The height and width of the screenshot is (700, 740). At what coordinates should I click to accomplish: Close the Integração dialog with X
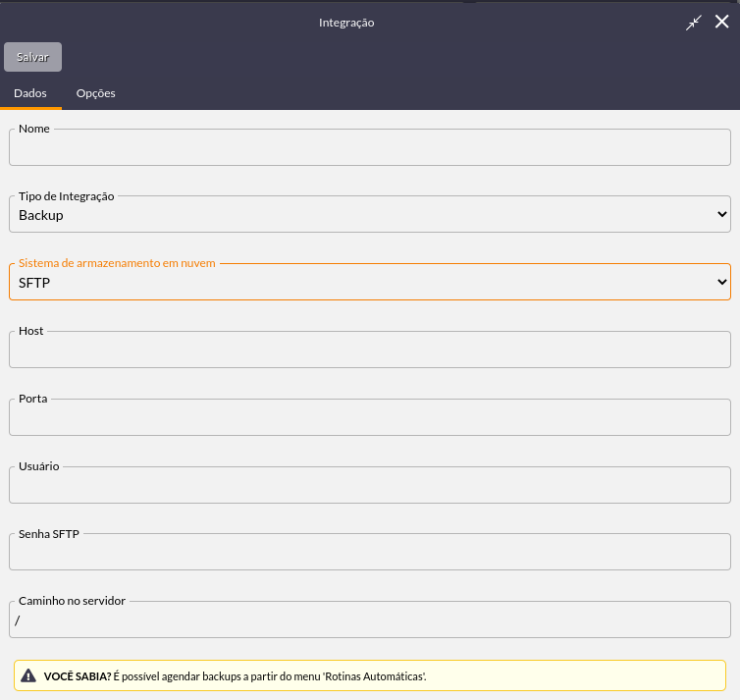[721, 22]
